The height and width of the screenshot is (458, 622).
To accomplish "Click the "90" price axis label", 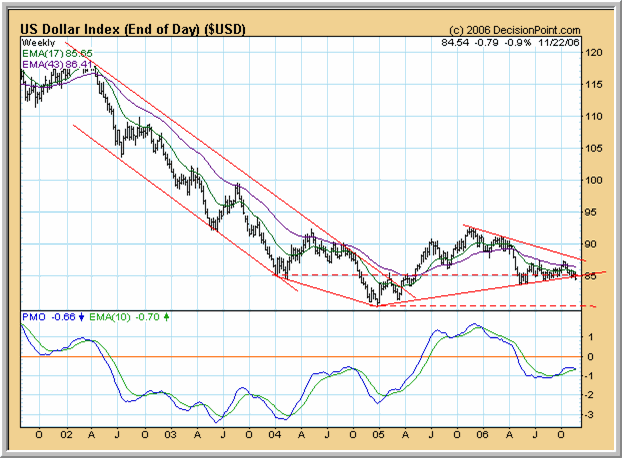I will coord(591,244).
